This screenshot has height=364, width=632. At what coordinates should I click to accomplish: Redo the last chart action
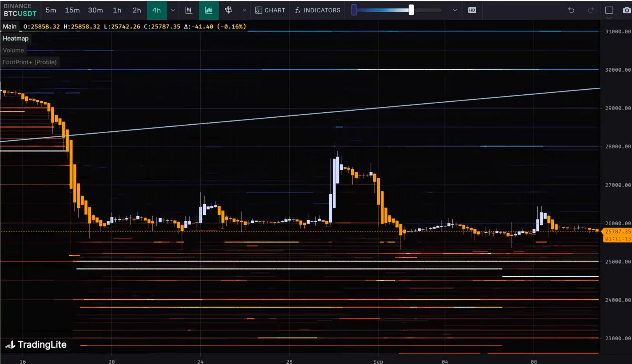pyautogui.click(x=591, y=10)
